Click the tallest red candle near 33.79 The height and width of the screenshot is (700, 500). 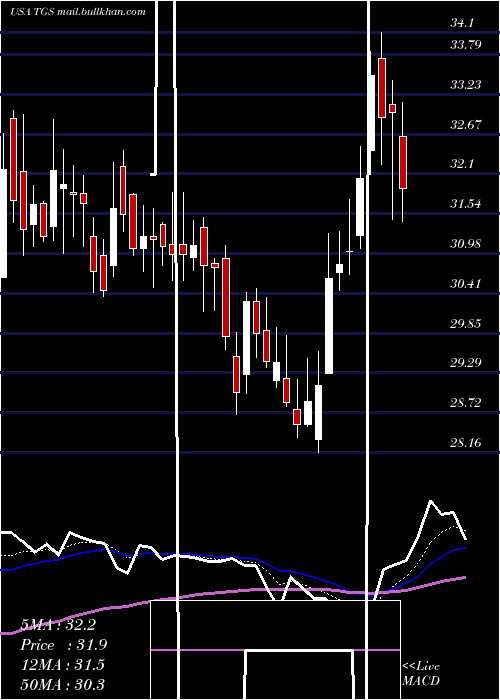[382, 88]
